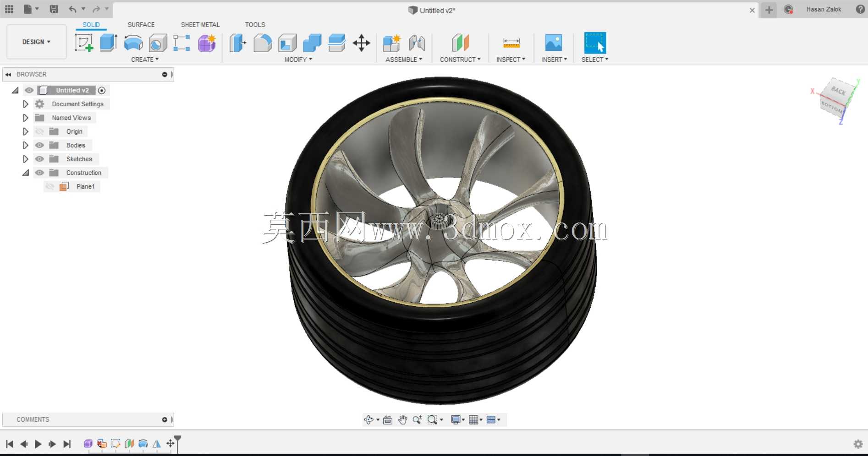Open the INSPECT dropdown menu
The image size is (868, 456).
click(511, 60)
